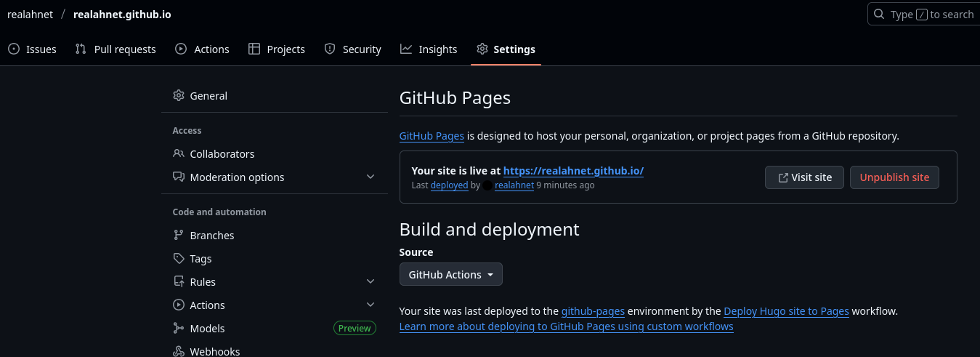Image resolution: width=980 pixels, height=357 pixels.
Task: Click the Security shield icon
Action: click(x=330, y=49)
